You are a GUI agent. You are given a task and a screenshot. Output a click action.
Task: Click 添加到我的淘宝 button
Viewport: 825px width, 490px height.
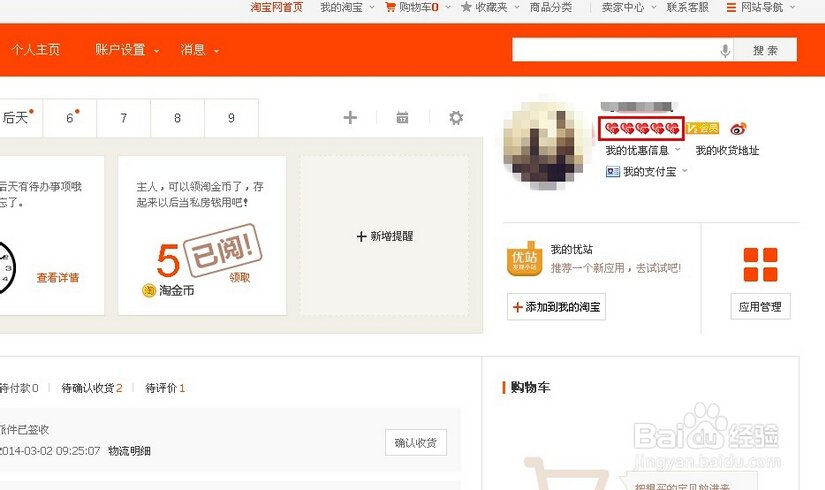click(x=556, y=307)
